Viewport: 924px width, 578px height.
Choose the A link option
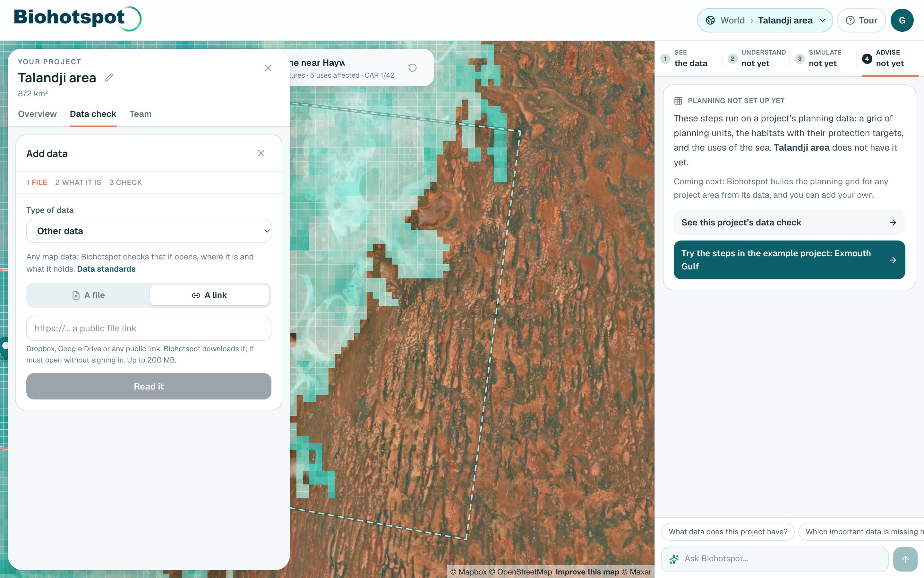(209, 295)
